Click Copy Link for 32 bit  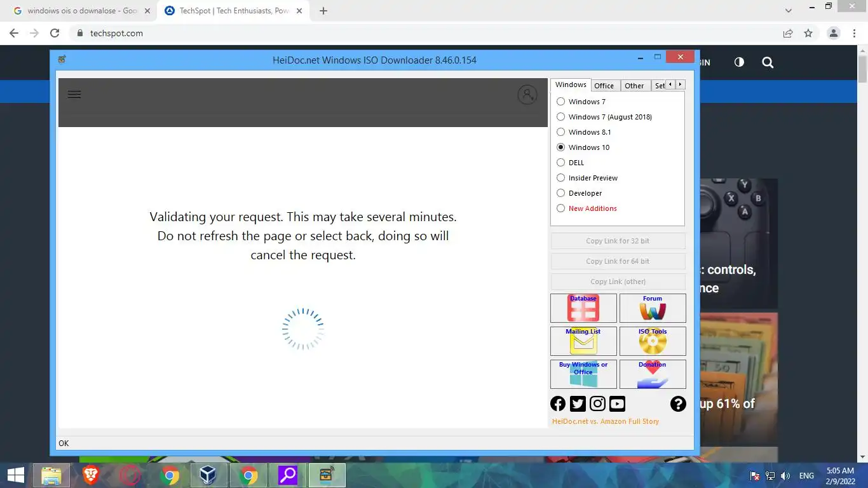(618, 241)
